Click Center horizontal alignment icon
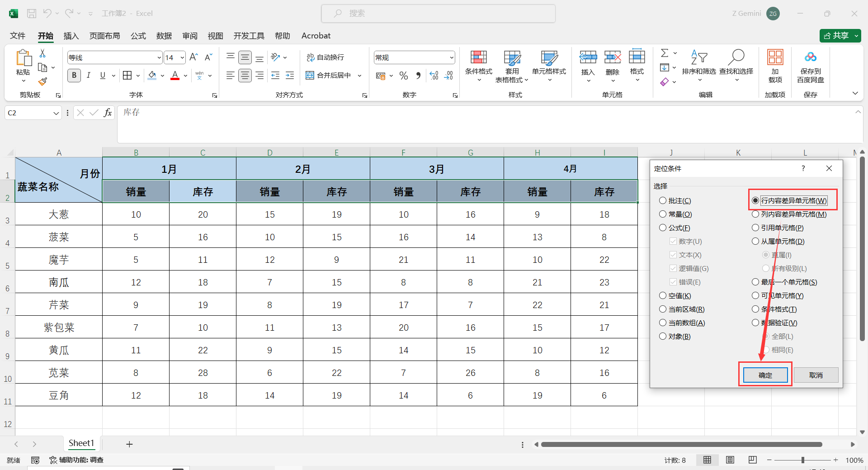The image size is (868, 470). (245, 76)
